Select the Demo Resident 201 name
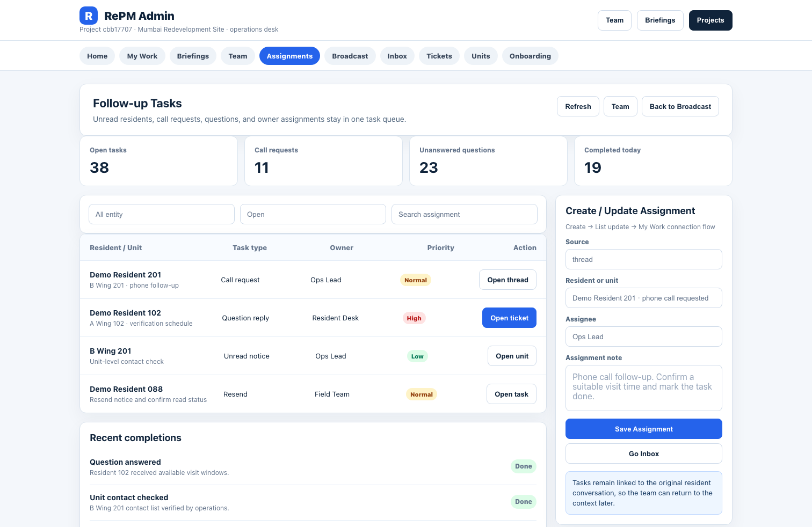Image resolution: width=812 pixels, height=527 pixels. pos(125,275)
